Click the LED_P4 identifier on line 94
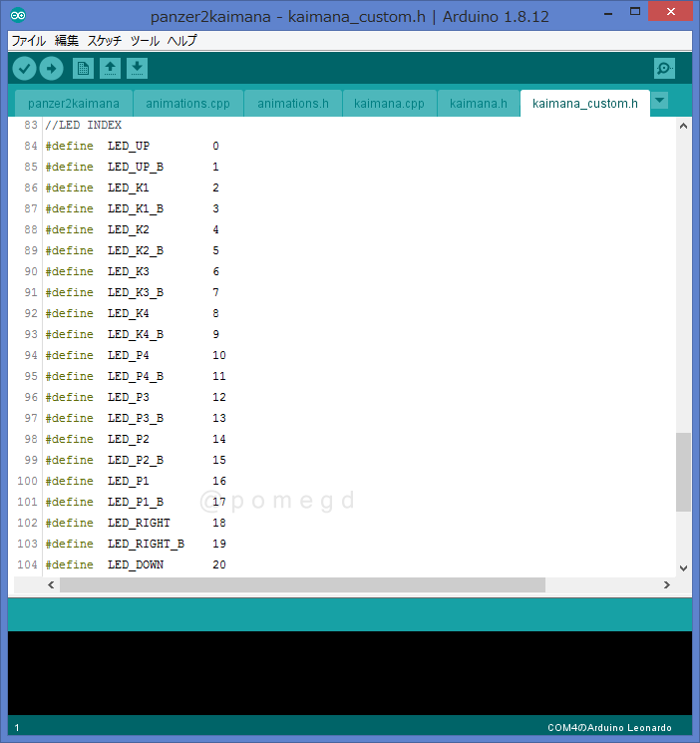 tap(129, 355)
